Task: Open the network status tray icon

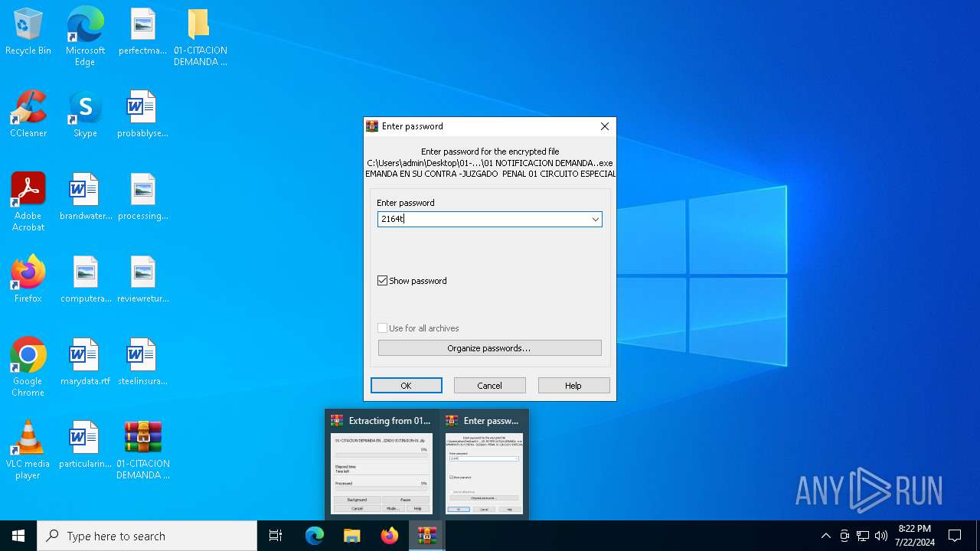Action: pyautogui.click(x=863, y=536)
